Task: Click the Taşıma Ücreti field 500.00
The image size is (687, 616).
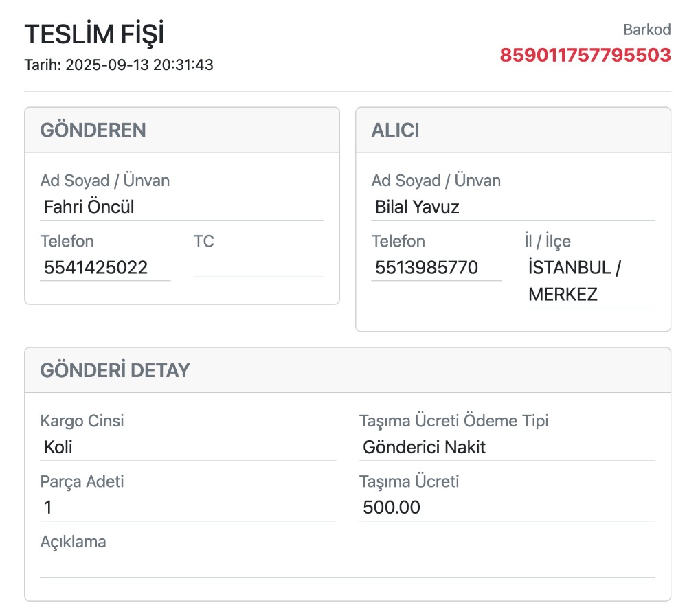Action: coord(506,507)
